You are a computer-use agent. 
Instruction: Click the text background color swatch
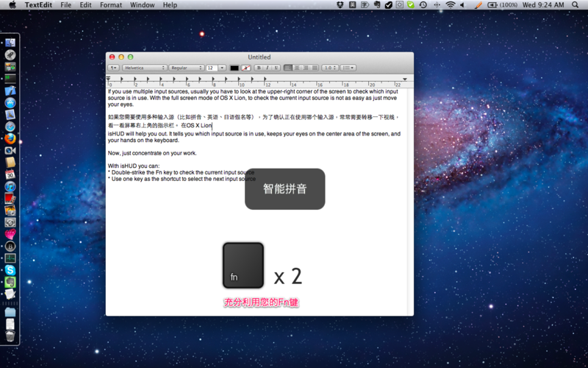coord(246,68)
